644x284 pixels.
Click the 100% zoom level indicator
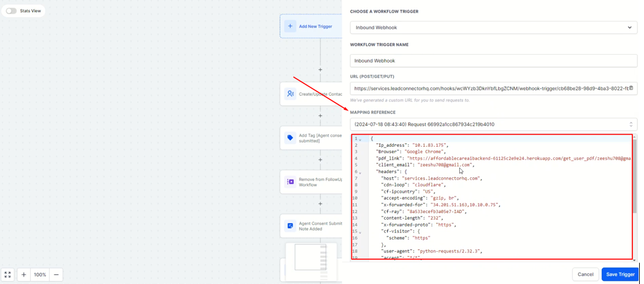(x=40, y=274)
